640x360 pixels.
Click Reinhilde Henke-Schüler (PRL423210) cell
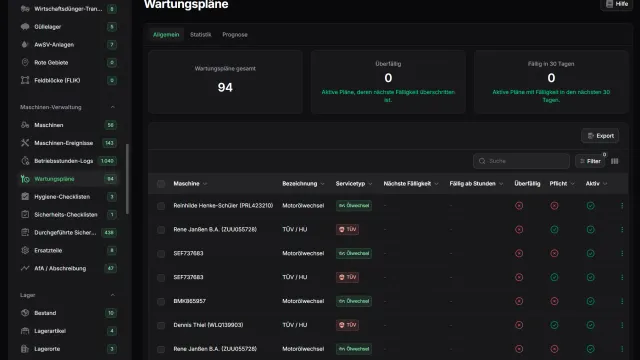point(223,206)
